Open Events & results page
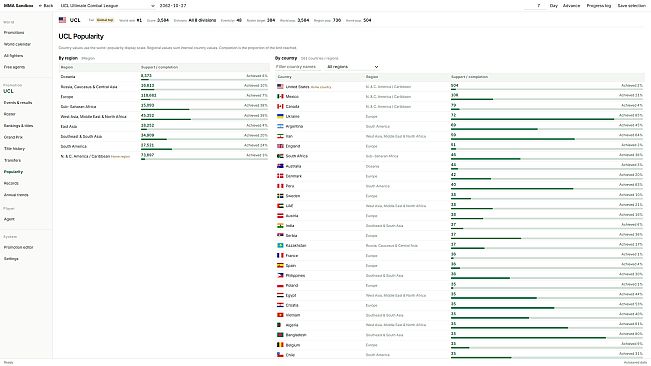Screen dimensions: 651x366 (17, 102)
